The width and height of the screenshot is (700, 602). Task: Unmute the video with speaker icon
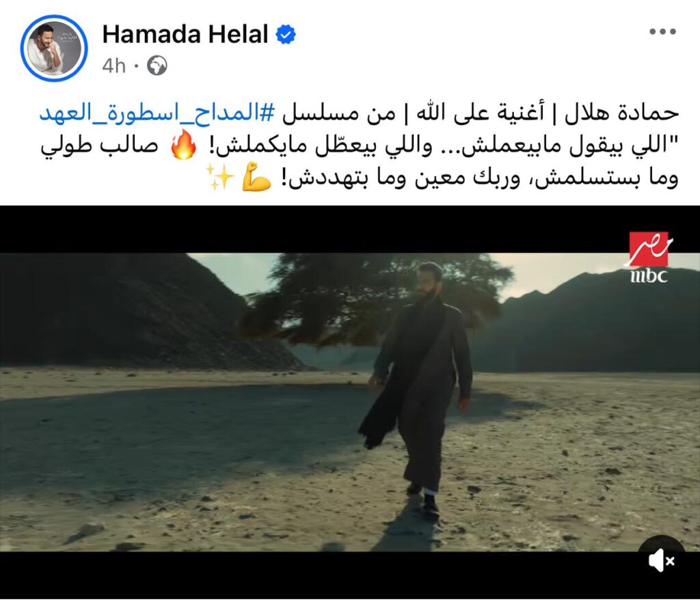point(661,560)
